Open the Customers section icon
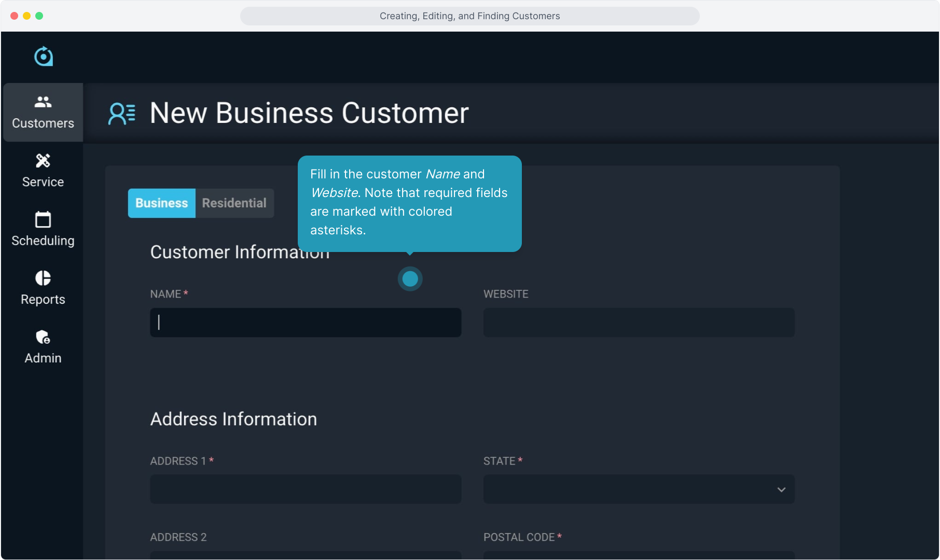The width and height of the screenshot is (940, 560). (x=43, y=102)
